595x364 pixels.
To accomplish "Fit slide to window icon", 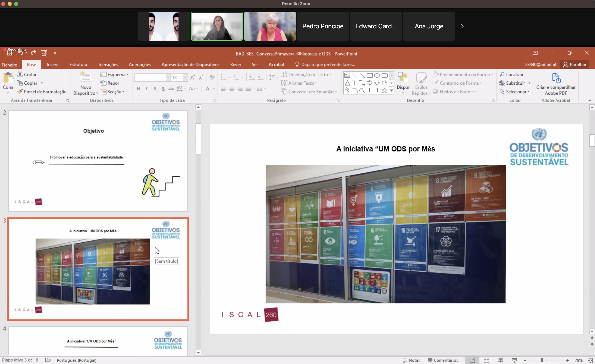I will click(x=590, y=360).
